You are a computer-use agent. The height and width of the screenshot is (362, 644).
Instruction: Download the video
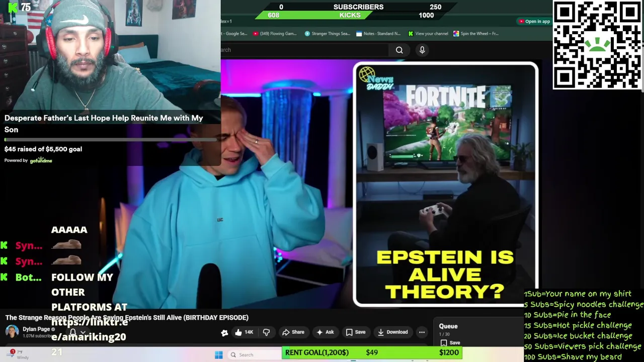click(x=392, y=332)
